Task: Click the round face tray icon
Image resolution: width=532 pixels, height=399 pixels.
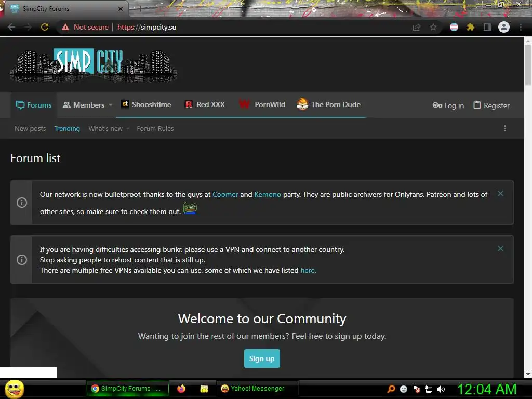Action: [x=404, y=389]
